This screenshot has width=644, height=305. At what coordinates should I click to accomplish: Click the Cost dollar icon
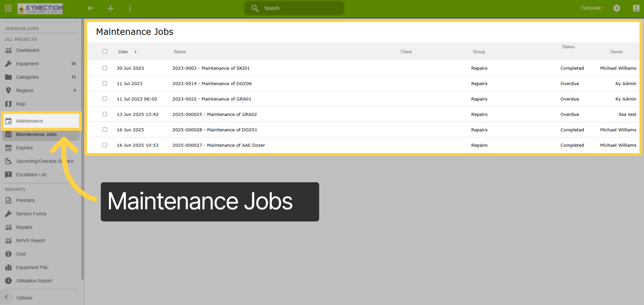(9, 254)
